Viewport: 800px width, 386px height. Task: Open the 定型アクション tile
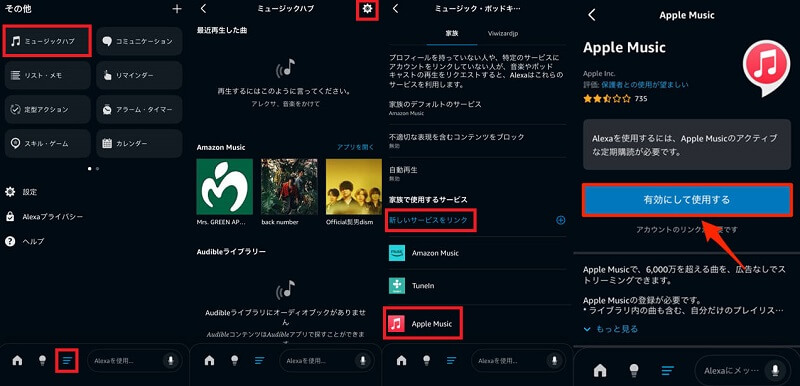tap(48, 109)
